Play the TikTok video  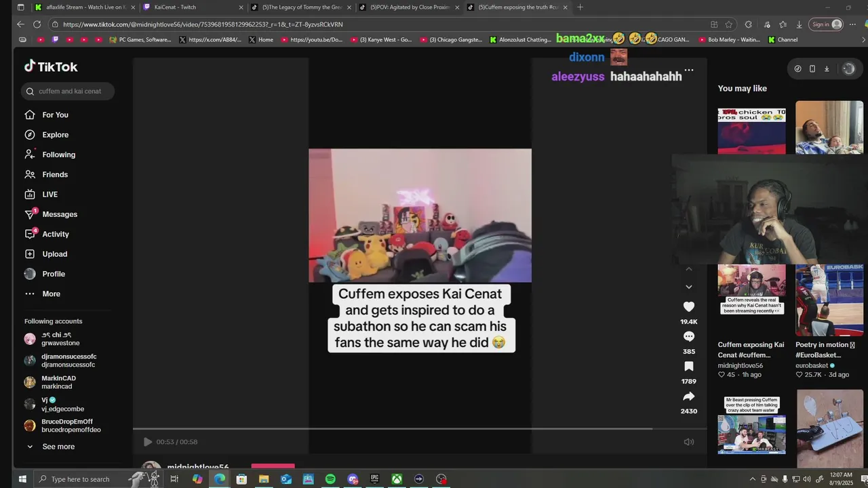tap(147, 442)
